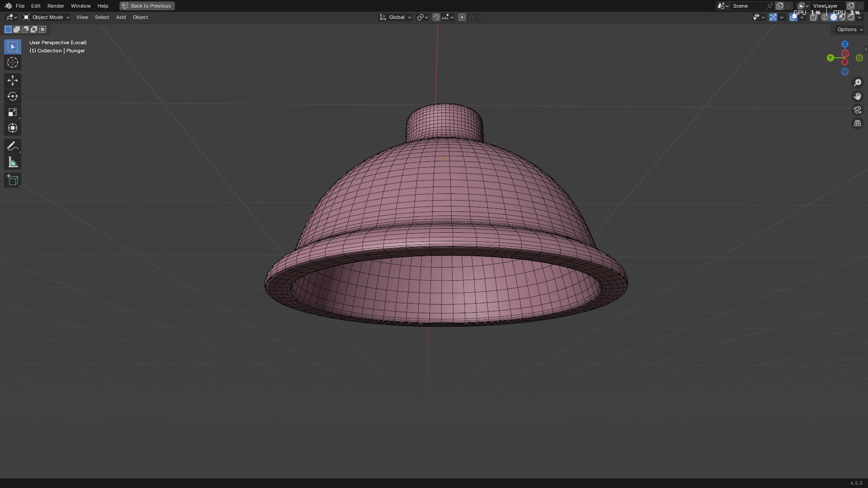Open the Blender logo app menu

click(8, 6)
